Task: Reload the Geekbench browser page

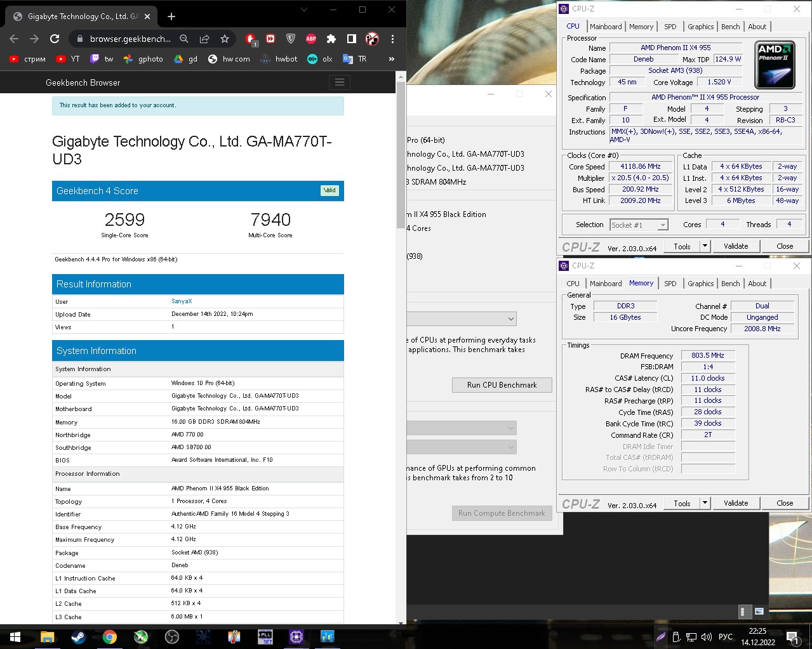Action: (55, 39)
